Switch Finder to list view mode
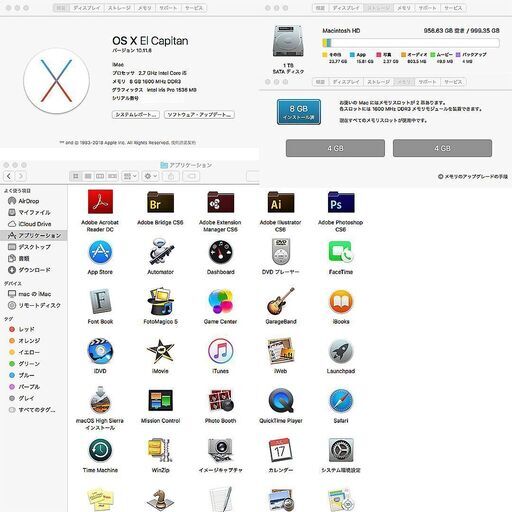The height and width of the screenshot is (512, 512). pyautogui.click(x=88, y=176)
